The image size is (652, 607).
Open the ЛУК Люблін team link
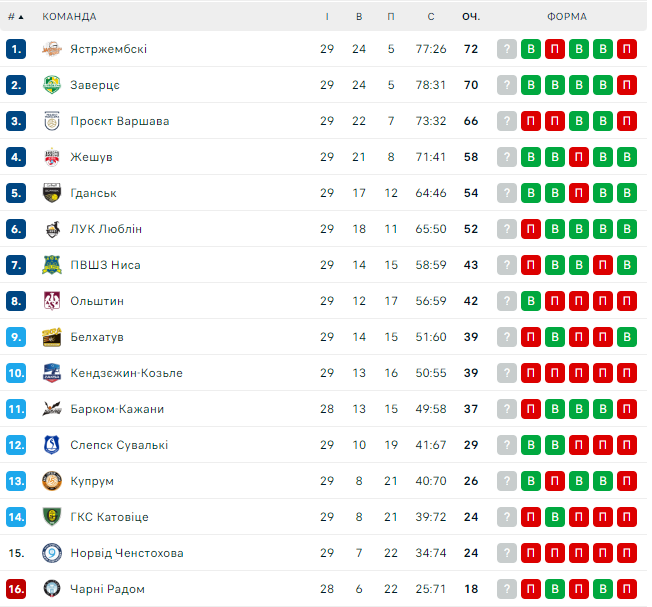106,229
